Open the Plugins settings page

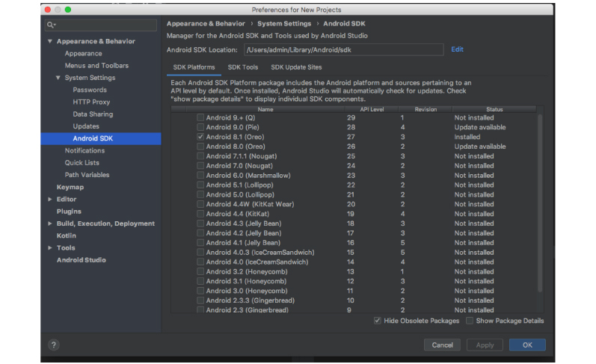point(69,212)
